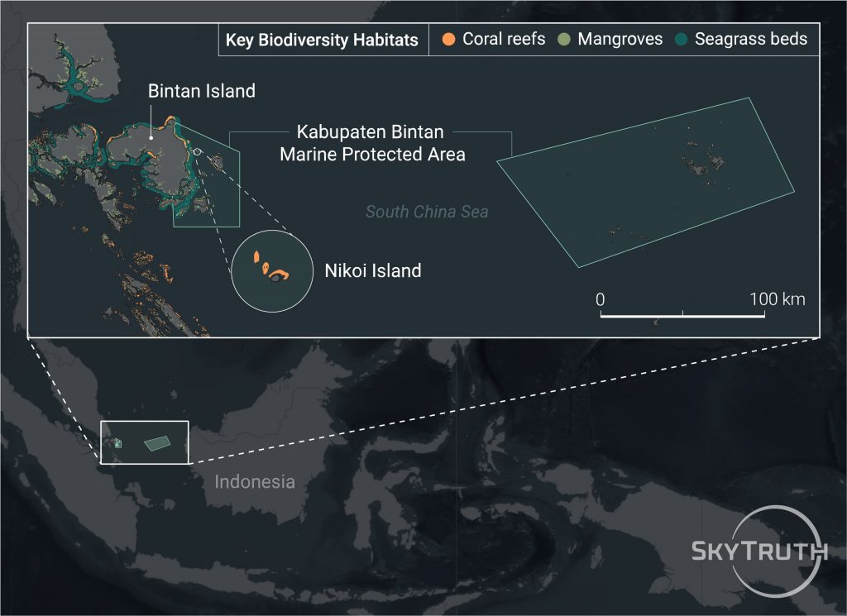This screenshot has width=847, height=616.
Task: Click the 'Key Biodiversity Habitats' legend title
Action: [x=322, y=40]
